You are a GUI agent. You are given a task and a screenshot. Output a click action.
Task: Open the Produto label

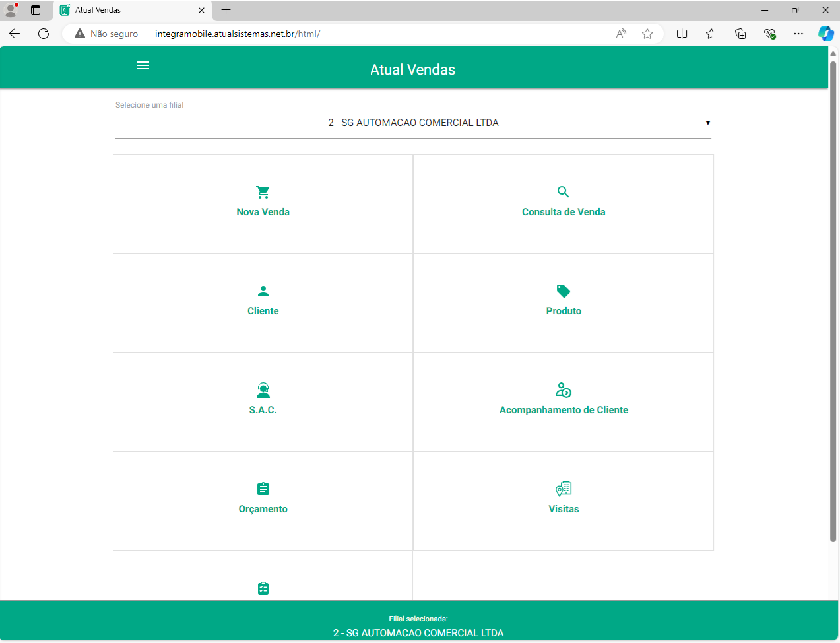point(564,311)
